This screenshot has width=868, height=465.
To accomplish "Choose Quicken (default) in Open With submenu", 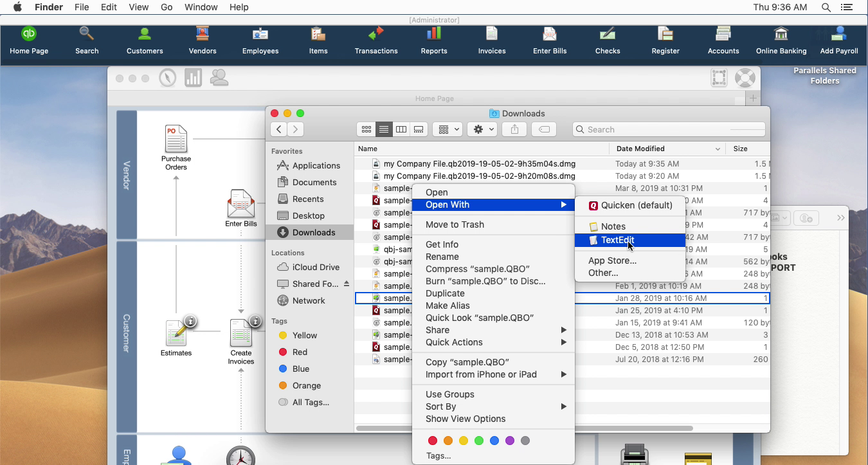I will (629, 205).
